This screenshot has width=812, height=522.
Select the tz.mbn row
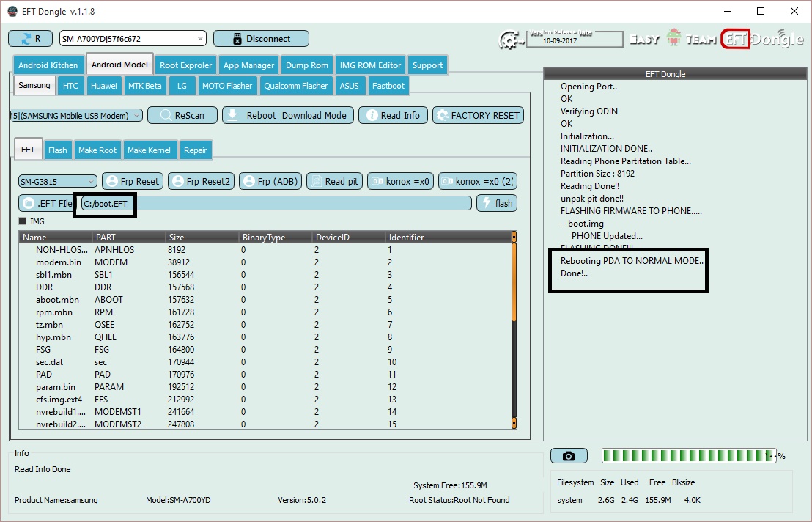coord(265,325)
